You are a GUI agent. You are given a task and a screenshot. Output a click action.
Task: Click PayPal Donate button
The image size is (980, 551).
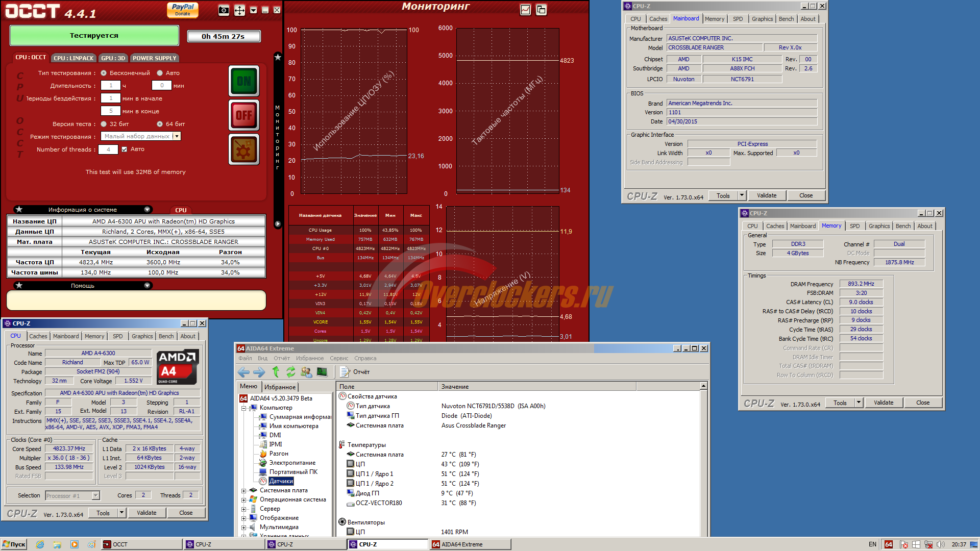click(182, 10)
